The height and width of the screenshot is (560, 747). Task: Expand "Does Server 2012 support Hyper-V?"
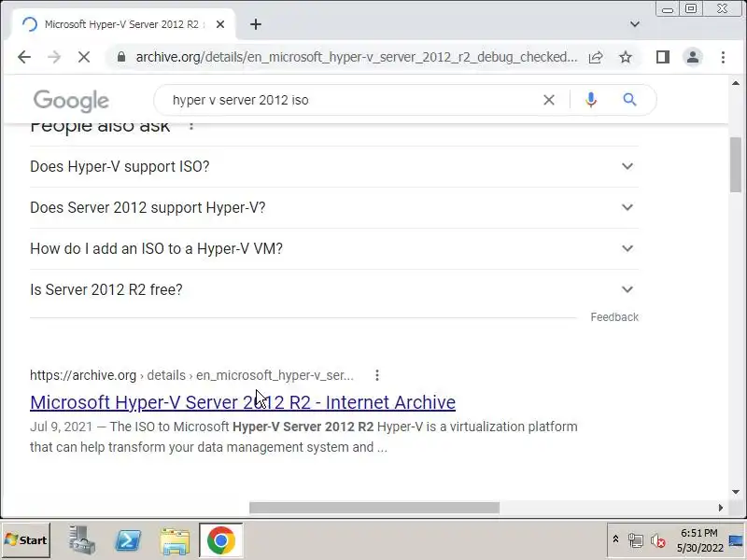coord(334,207)
